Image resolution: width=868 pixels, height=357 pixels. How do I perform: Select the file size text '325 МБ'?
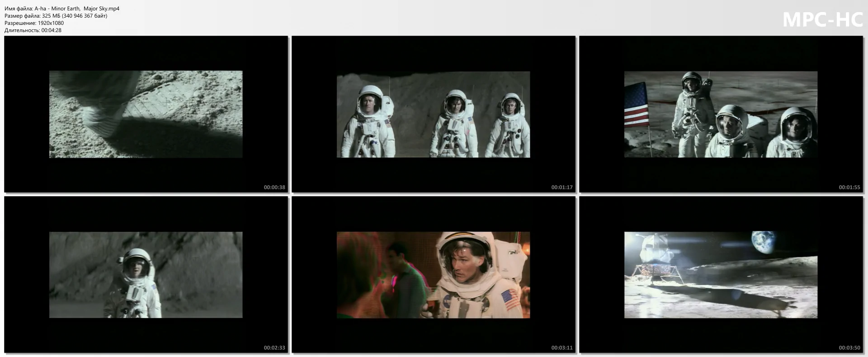click(52, 16)
